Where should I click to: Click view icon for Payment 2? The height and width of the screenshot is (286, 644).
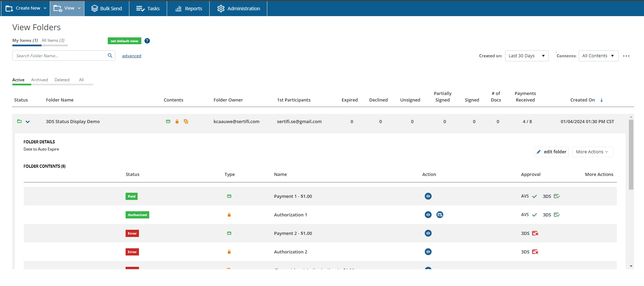pyautogui.click(x=428, y=233)
